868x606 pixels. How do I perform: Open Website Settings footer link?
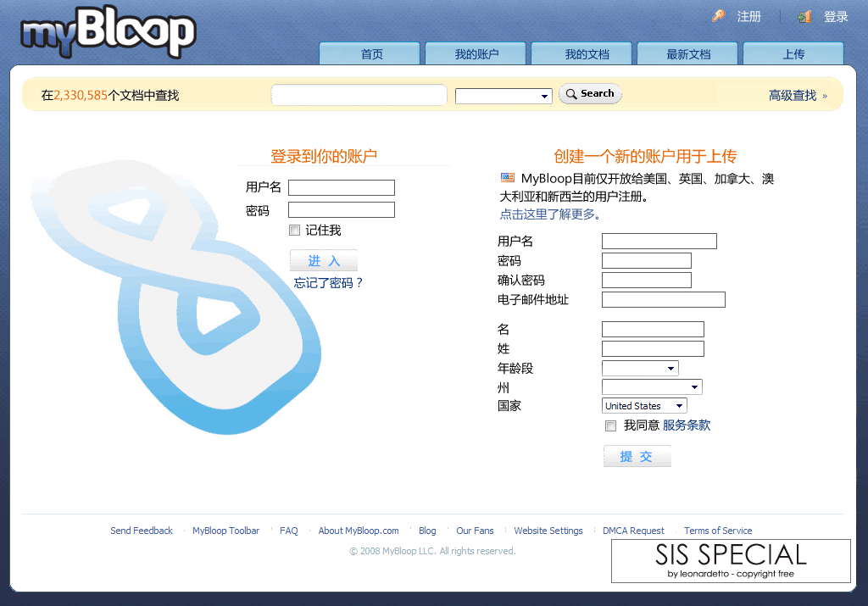548,531
